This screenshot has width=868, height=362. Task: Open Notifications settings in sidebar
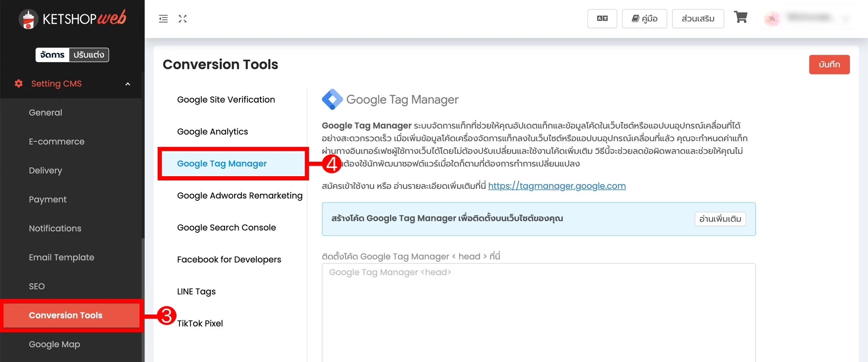point(55,228)
